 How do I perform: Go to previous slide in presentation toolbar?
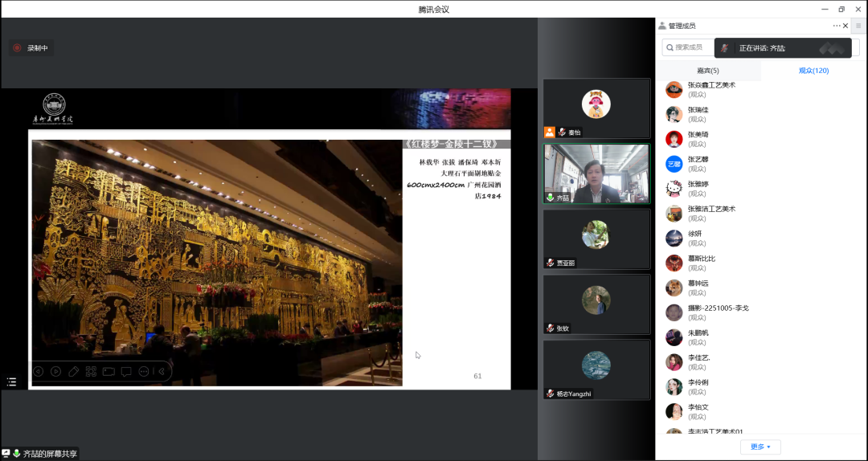38,371
